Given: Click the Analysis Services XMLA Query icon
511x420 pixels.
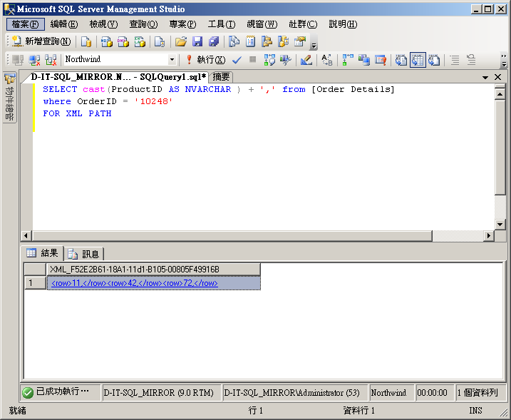Looking at the screenshot, I should point(140,41).
